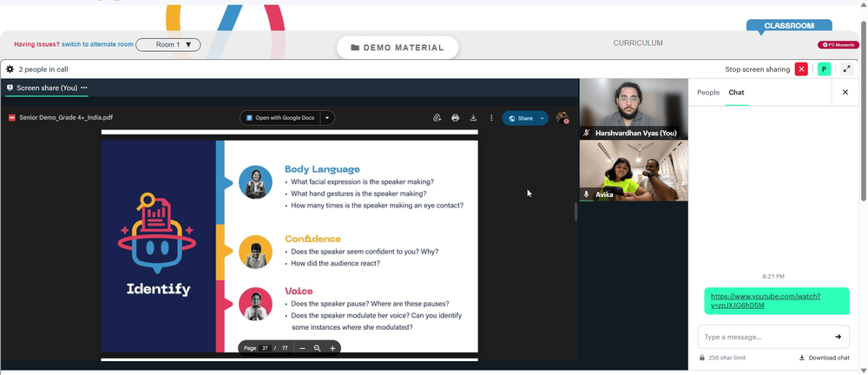This screenshot has height=375, width=868.
Task: Click the Confidence heading in slide
Action: (312, 239)
